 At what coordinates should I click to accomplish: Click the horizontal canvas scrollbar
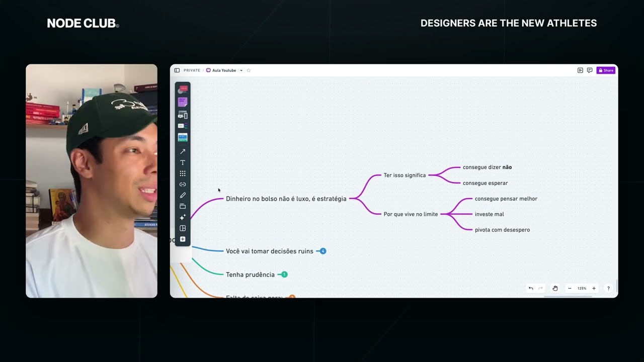pos(569,297)
